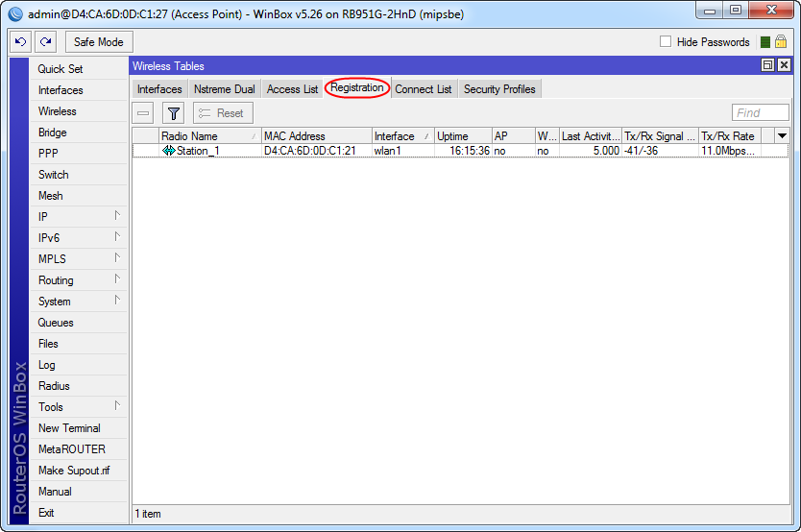Open Log in the sidebar
Image resolution: width=801 pixels, height=532 pixels.
pyautogui.click(x=78, y=365)
